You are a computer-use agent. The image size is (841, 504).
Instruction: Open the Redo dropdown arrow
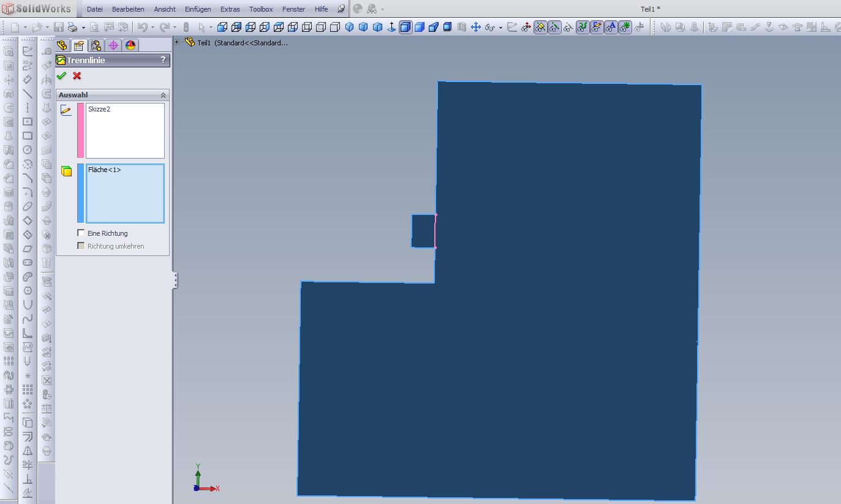[x=175, y=28]
